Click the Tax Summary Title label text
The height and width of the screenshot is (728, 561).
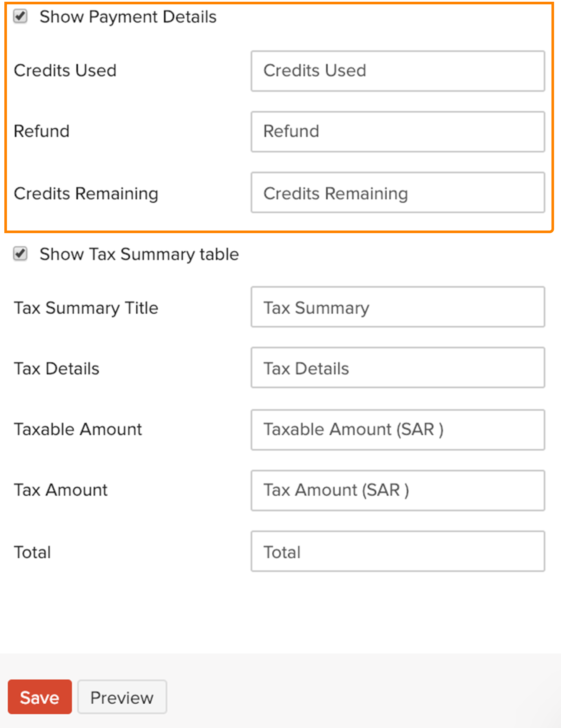click(86, 308)
